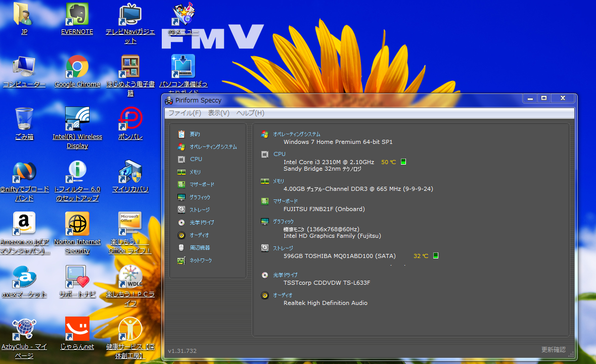The image size is (596, 364).
Task: Click the Speccy title bar app icon
Action: [169, 100]
